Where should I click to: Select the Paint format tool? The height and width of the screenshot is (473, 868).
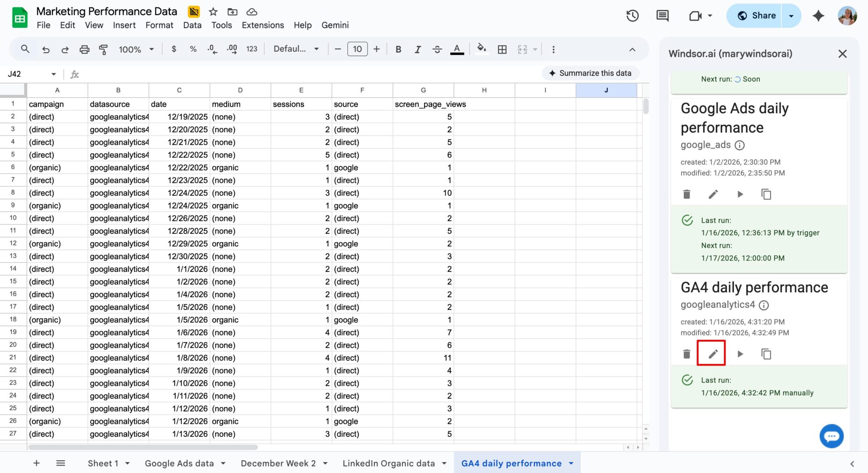(103, 50)
